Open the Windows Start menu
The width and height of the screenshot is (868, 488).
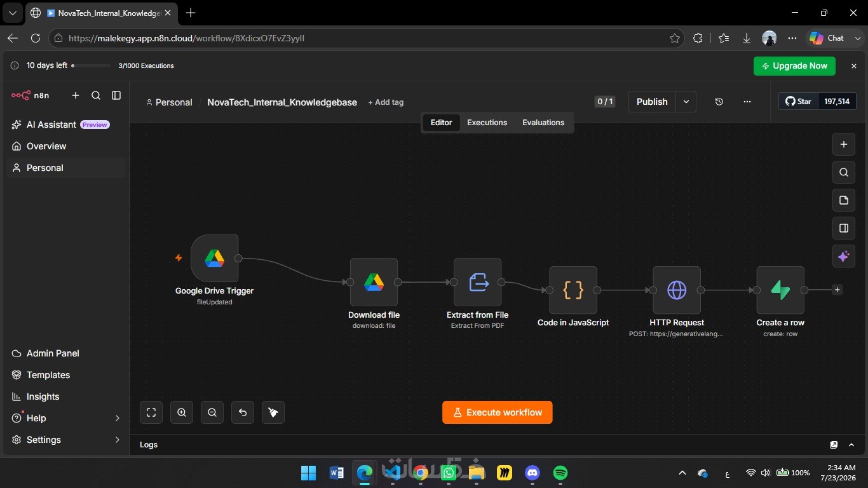click(x=309, y=473)
